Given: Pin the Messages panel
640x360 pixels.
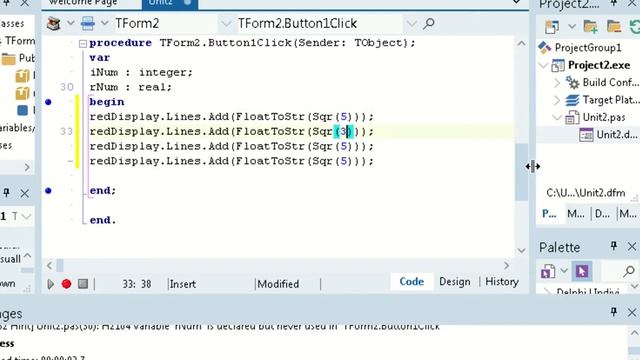Looking at the screenshot, I should coord(613,312).
